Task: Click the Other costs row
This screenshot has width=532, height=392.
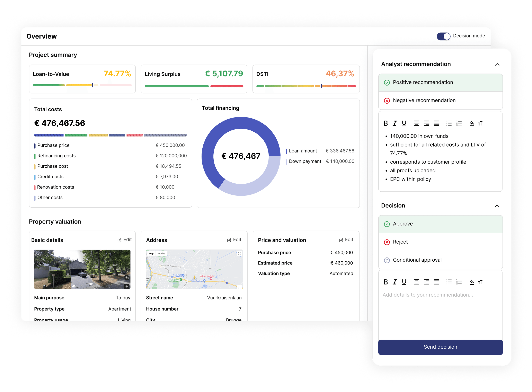Action: click(x=110, y=197)
